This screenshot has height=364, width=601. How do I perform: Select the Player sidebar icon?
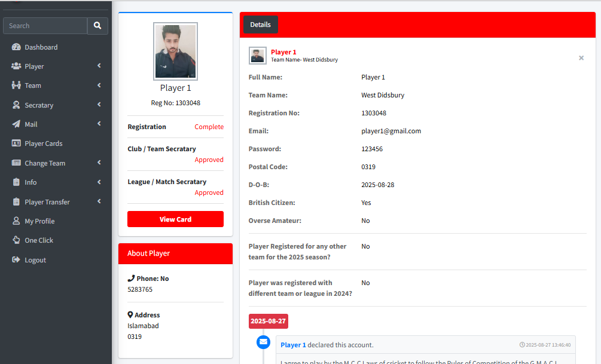(x=16, y=66)
